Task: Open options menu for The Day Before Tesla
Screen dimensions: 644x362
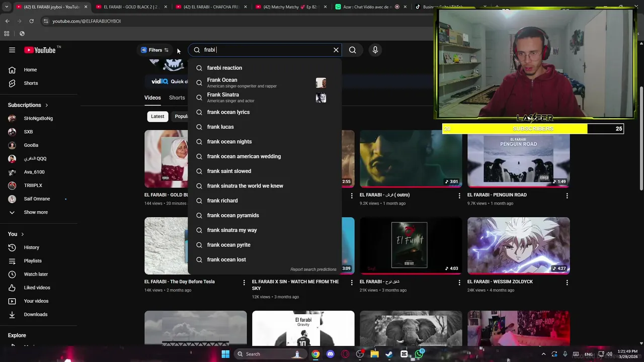Action: pyautogui.click(x=244, y=283)
